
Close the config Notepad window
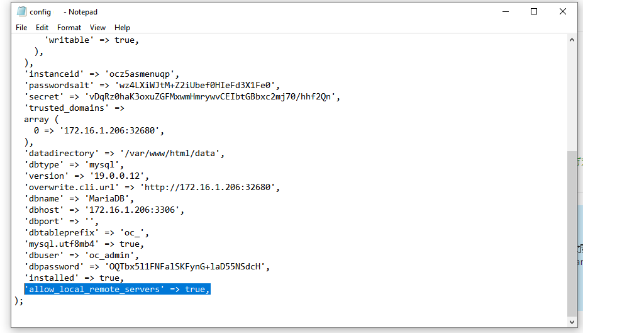[x=563, y=11]
